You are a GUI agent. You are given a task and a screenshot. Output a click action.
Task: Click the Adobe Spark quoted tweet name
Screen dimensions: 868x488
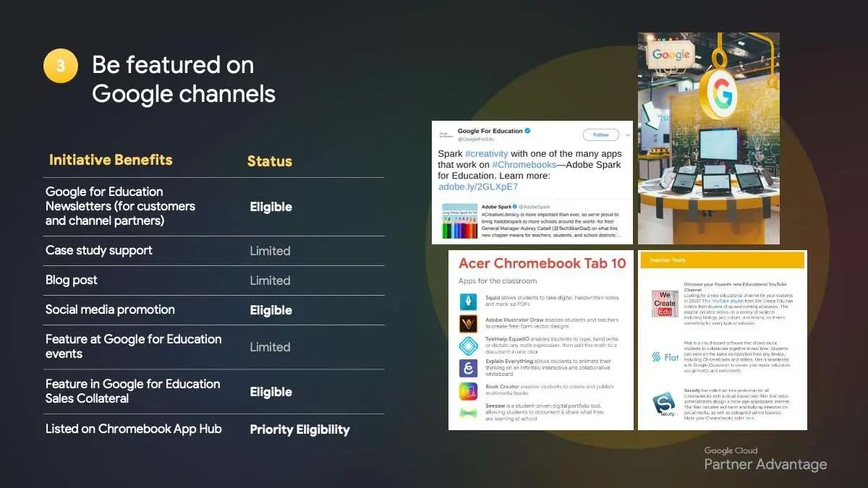point(496,207)
